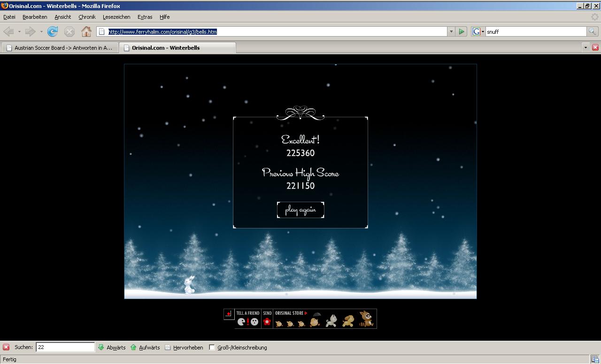Close the find bar
The height and width of the screenshot is (364, 601).
click(6, 347)
